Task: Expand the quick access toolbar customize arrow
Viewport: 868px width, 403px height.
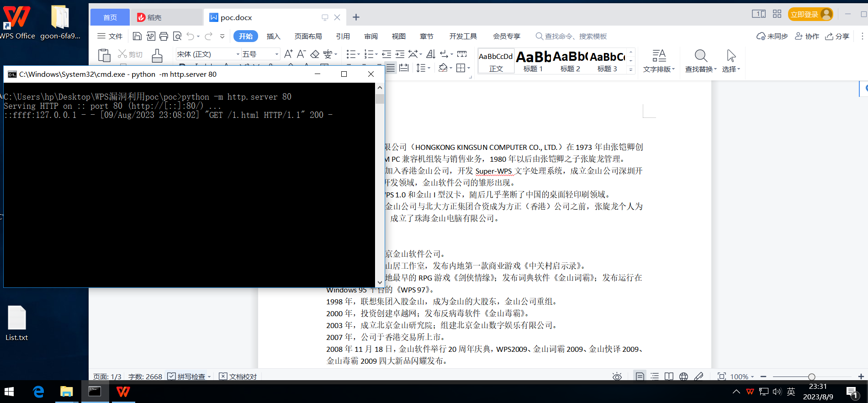Action: click(222, 36)
